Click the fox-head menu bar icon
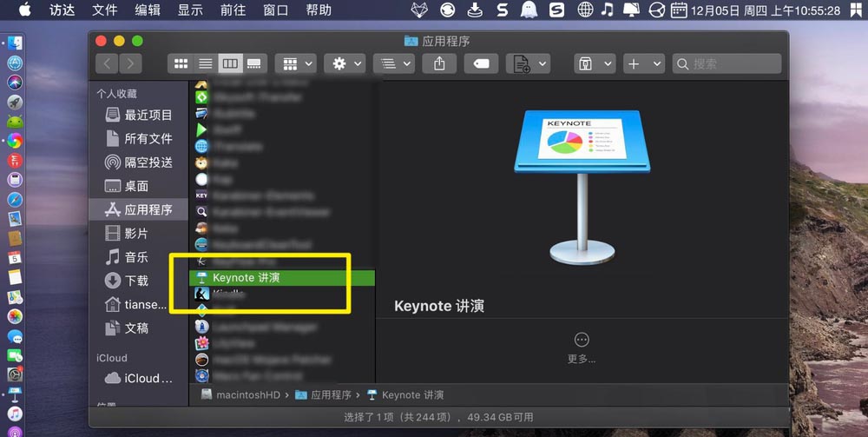Image resolution: width=868 pixels, height=437 pixels. (420, 10)
